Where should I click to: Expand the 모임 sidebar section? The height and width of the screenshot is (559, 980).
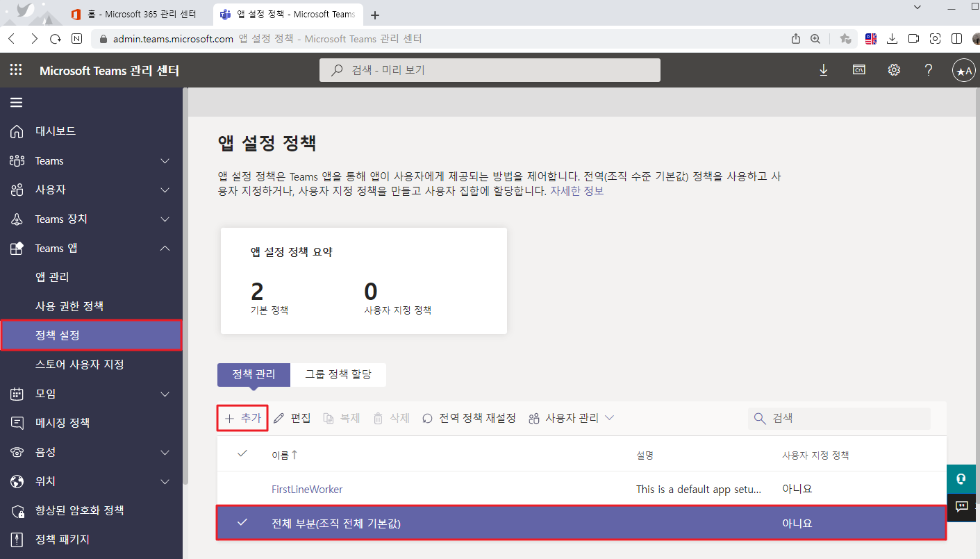165,394
